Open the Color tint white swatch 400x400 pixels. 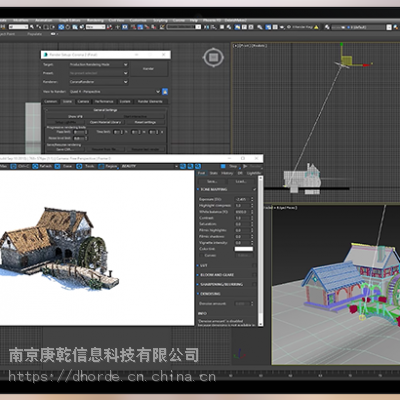click(244, 249)
